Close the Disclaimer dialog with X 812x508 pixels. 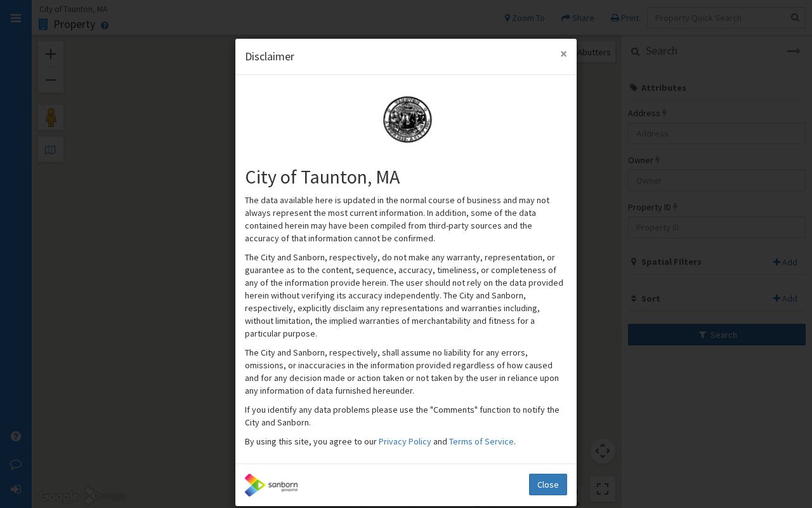[563, 54]
